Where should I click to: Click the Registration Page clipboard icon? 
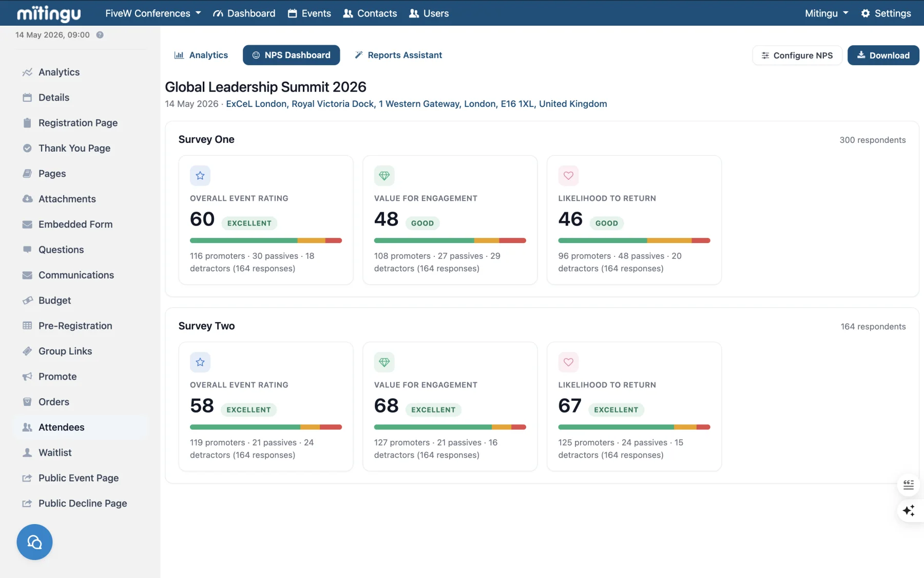tap(27, 123)
